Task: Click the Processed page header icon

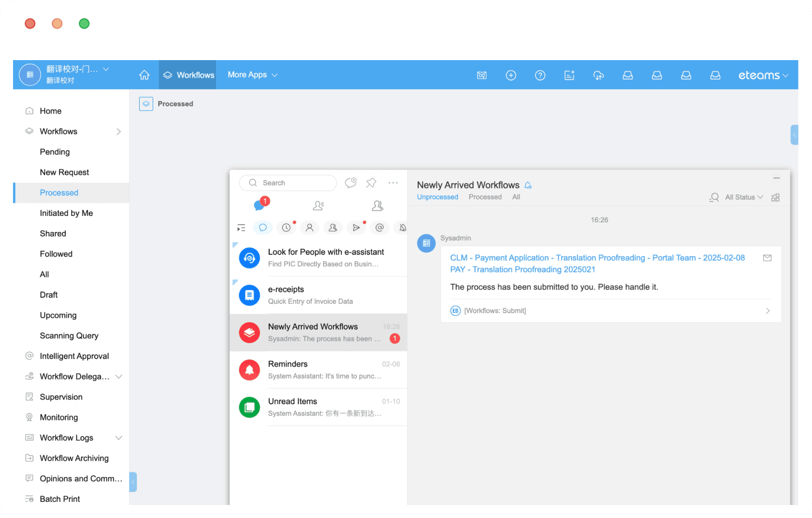Action: point(146,104)
